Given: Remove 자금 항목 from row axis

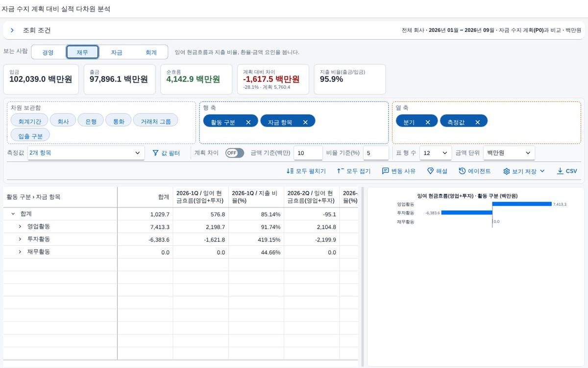Looking at the screenshot, I should point(305,122).
